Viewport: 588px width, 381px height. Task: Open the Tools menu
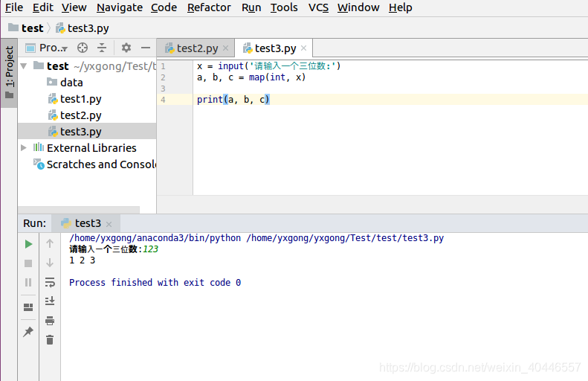pos(284,7)
